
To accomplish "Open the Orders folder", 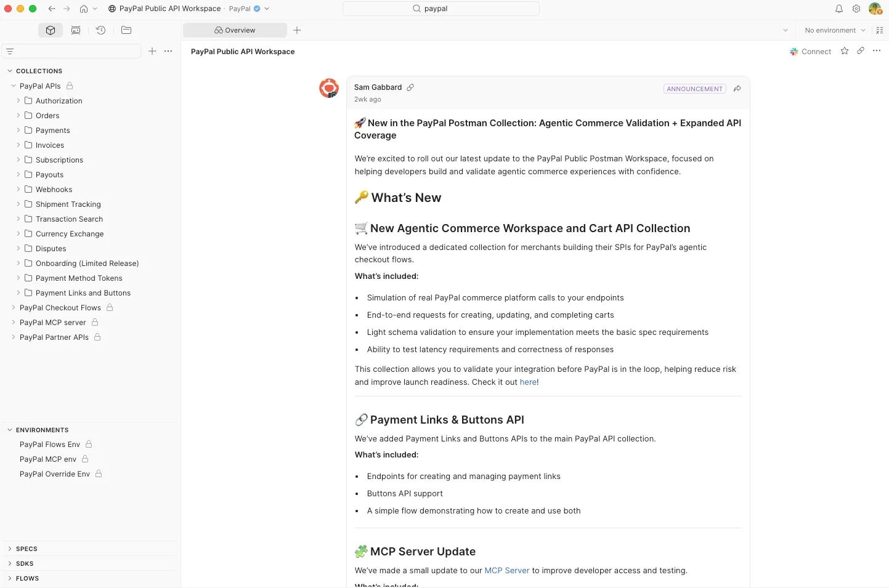I will 47,115.
